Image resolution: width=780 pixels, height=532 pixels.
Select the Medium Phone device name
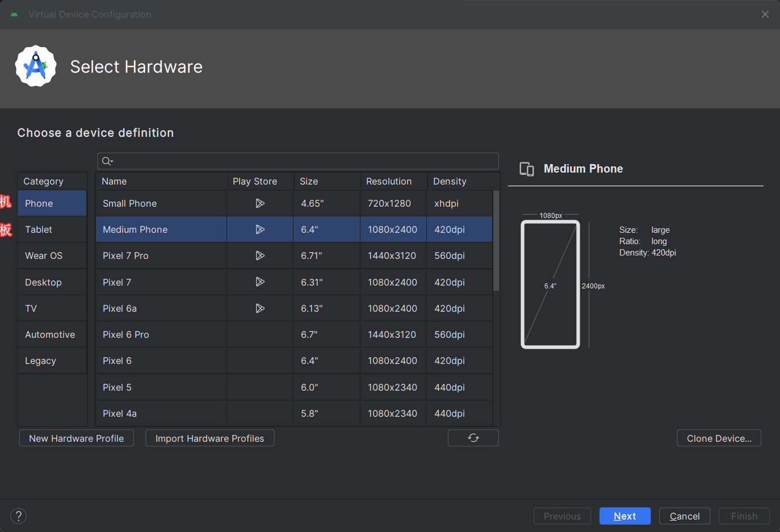tap(135, 229)
